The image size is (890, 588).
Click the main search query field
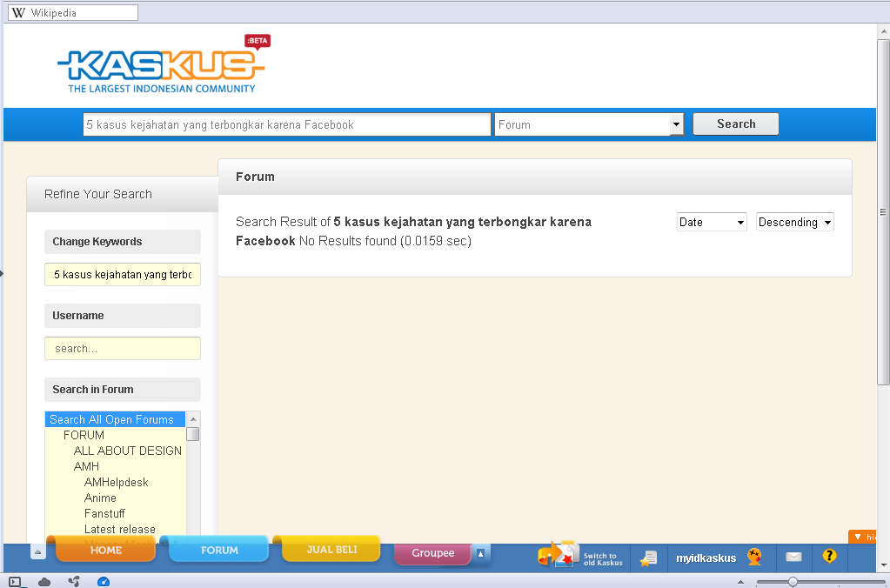pos(286,124)
